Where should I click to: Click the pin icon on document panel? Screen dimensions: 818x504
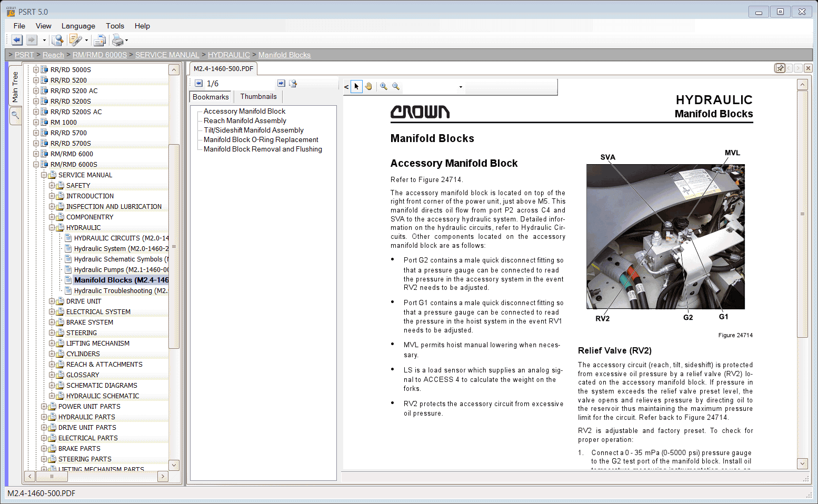click(x=780, y=68)
